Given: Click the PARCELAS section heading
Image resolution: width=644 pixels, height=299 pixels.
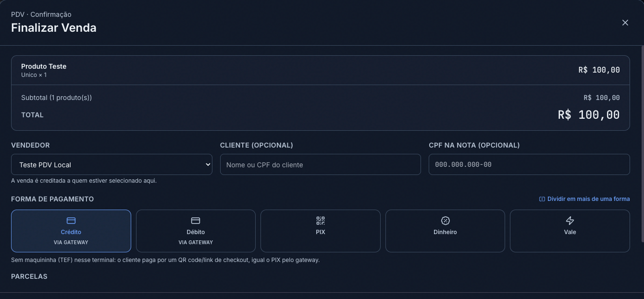Looking at the screenshot, I should (x=29, y=276).
